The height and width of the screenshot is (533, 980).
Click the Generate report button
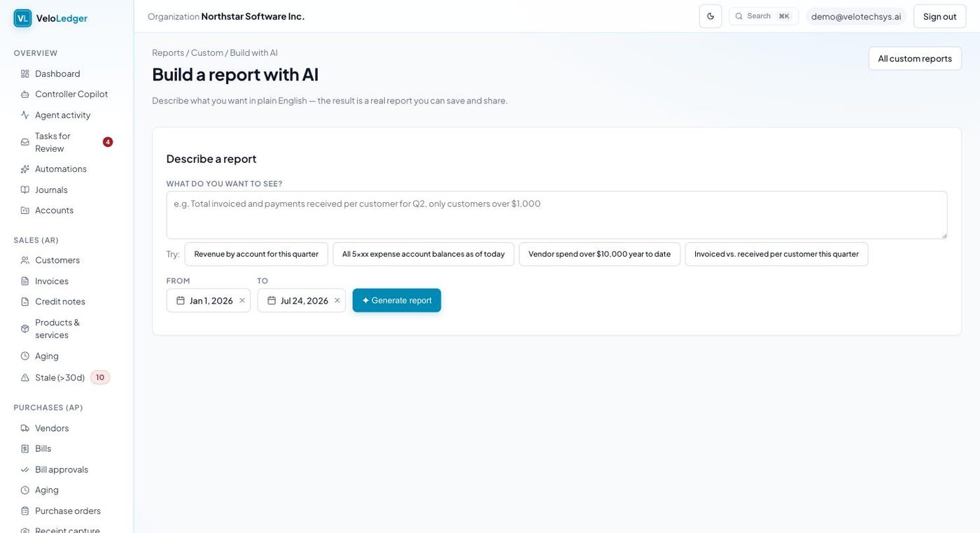click(x=397, y=301)
